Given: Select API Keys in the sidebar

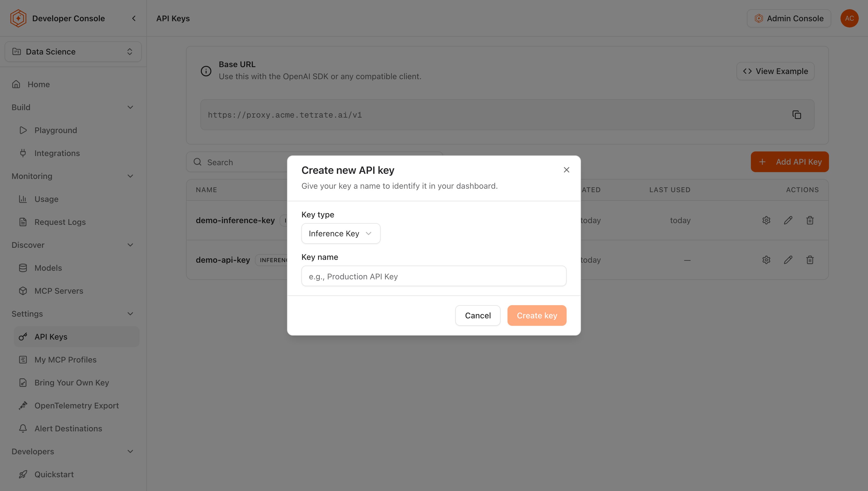Looking at the screenshot, I should click(76, 336).
